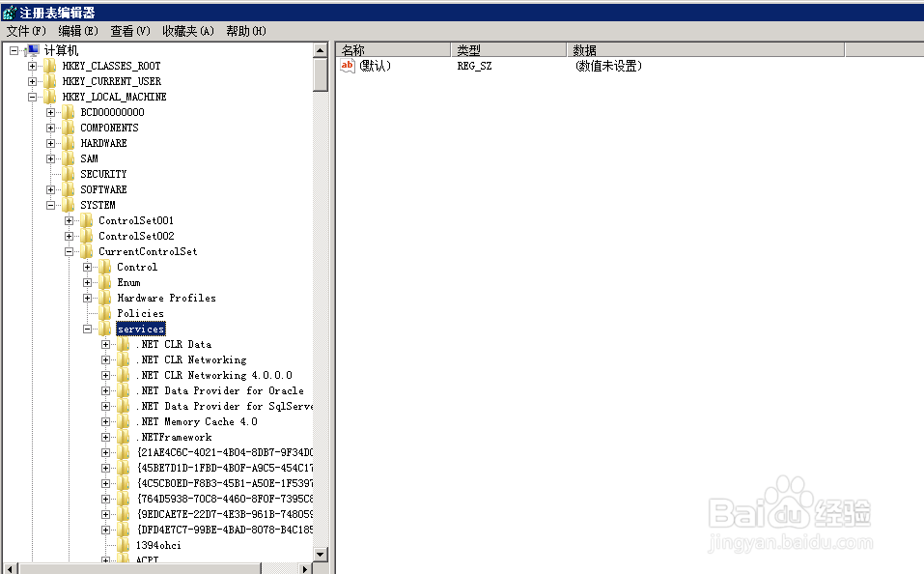Open the 收藏夹(A) menu
Viewport: 924px width, 574px height.
tap(188, 30)
